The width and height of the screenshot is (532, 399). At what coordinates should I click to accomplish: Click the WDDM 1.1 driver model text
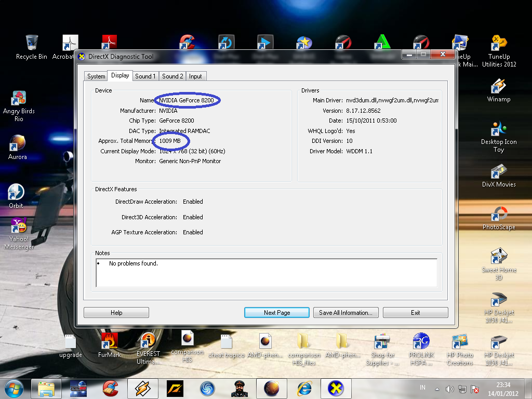[360, 151]
